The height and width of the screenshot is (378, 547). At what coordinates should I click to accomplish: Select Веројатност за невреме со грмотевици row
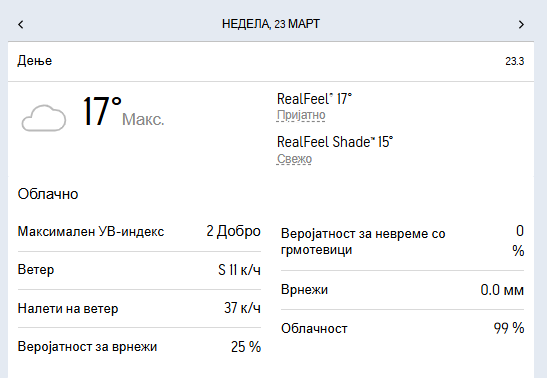click(402, 241)
